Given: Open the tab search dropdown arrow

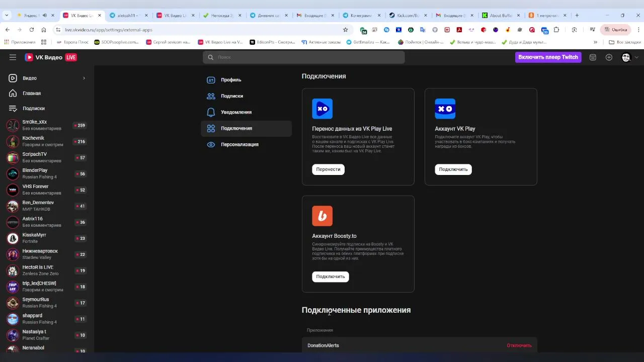Looking at the screenshot, I should tap(7, 16).
